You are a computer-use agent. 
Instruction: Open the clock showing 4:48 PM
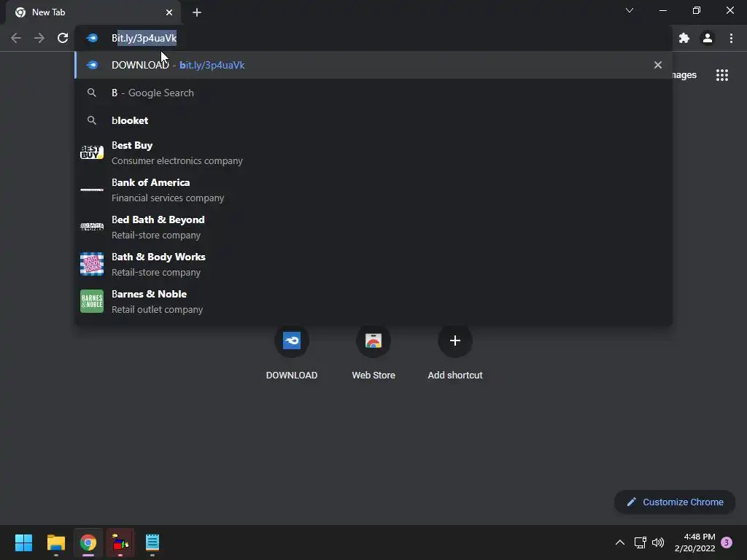(x=694, y=542)
